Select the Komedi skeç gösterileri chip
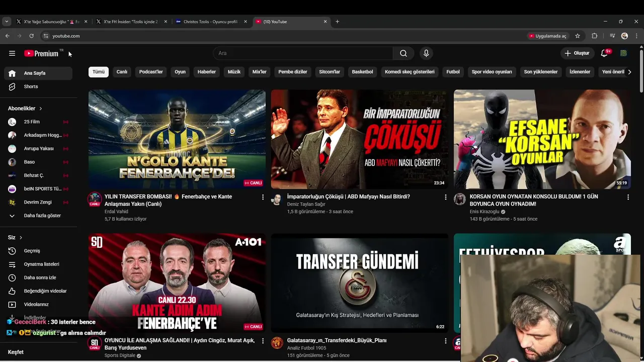Image resolution: width=644 pixels, height=362 pixels. point(410,72)
